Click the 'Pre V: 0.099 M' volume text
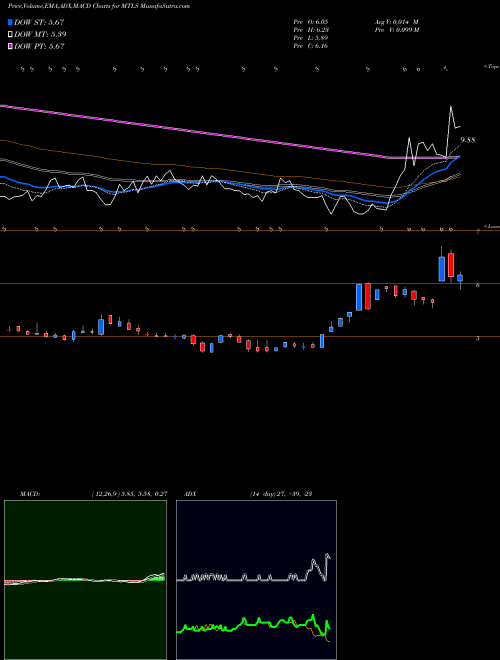Image resolution: width=500 pixels, height=660 pixels. 396,30
